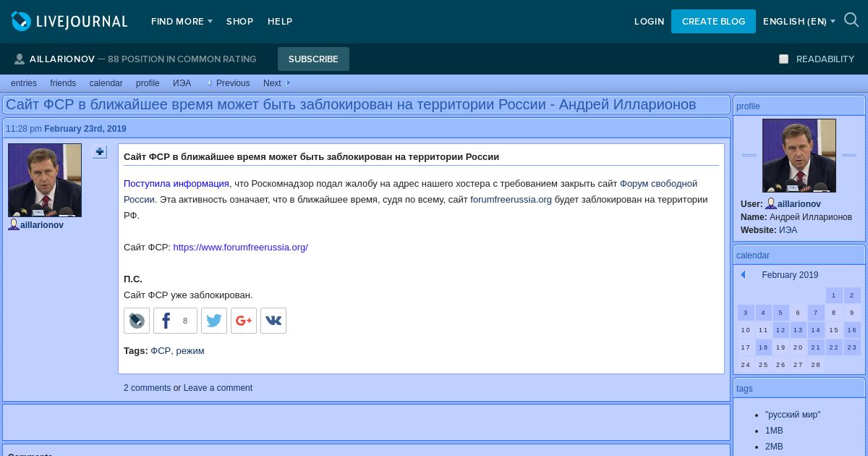Open the 2 comments link
This screenshot has height=456, width=868.
[x=148, y=388]
